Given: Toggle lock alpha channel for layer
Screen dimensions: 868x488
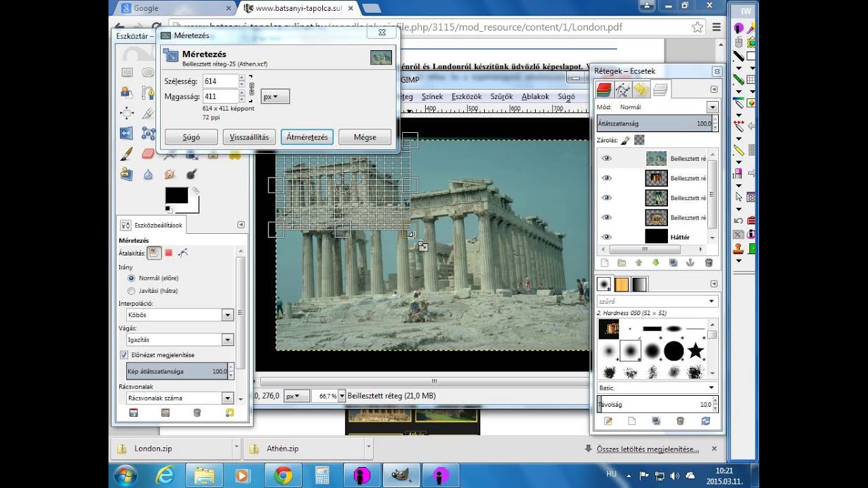Looking at the screenshot, I should tap(639, 140).
